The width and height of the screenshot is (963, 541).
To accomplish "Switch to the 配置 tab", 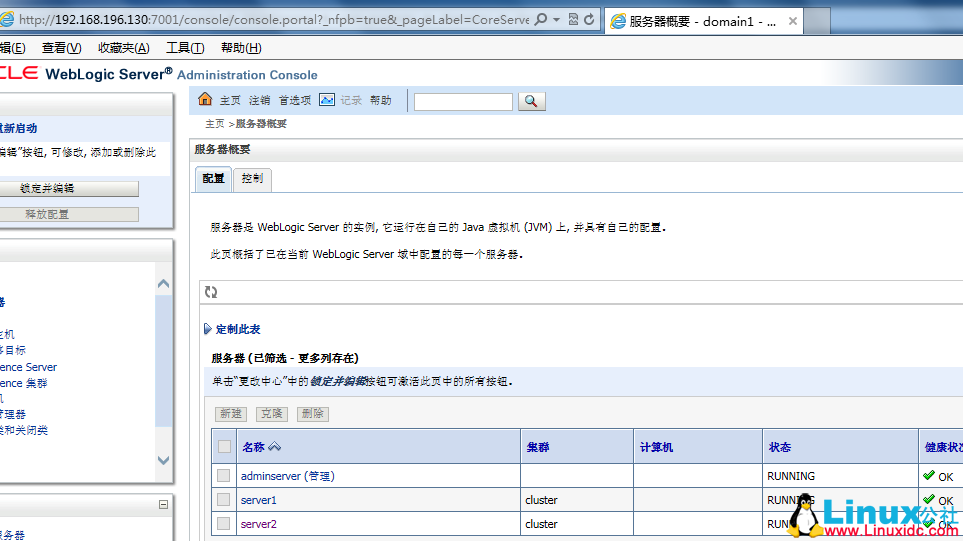I will click(213, 179).
